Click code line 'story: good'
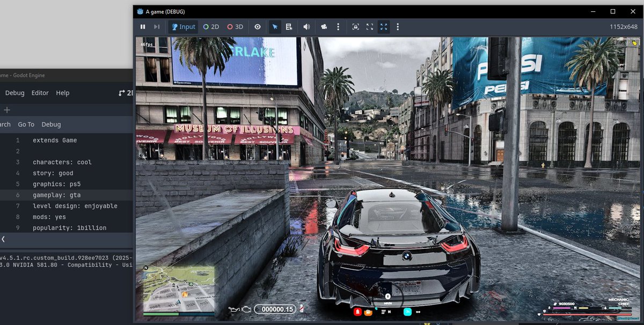 [x=53, y=173]
